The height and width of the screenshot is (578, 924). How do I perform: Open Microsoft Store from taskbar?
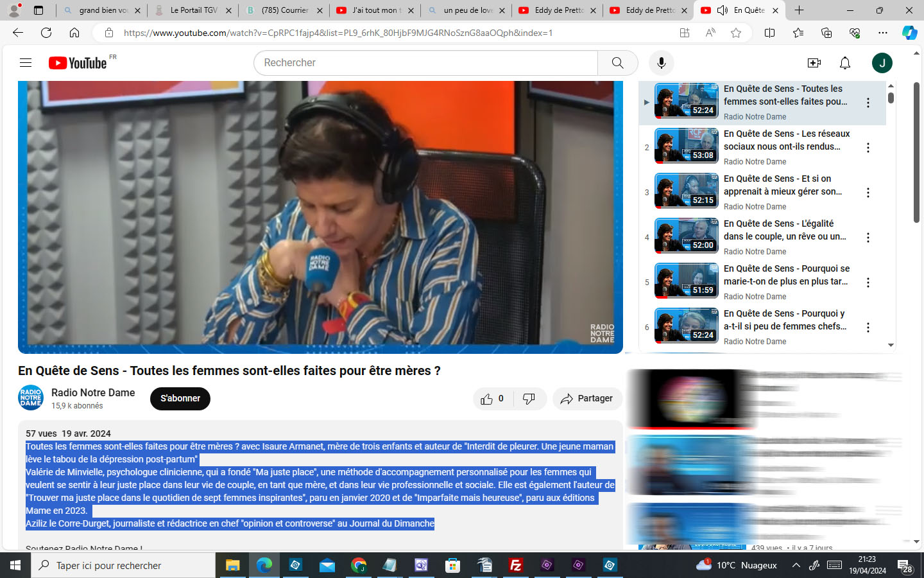click(x=452, y=565)
